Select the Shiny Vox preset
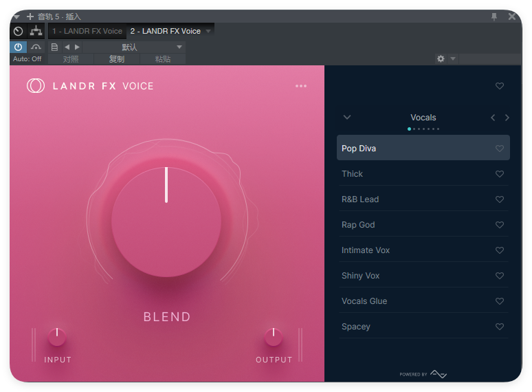The width and height of the screenshot is (532, 392). (x=423, y=276)
